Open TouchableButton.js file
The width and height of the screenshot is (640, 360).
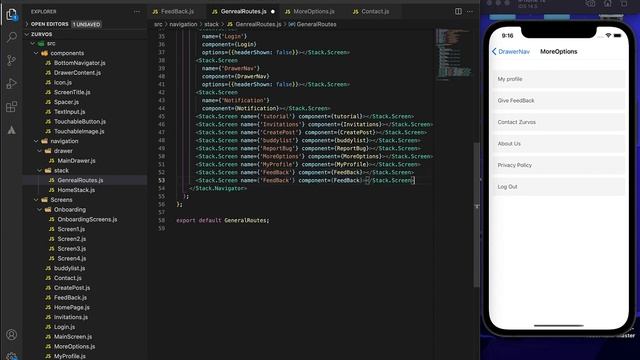pyautogui.click(x=80, y=122)
